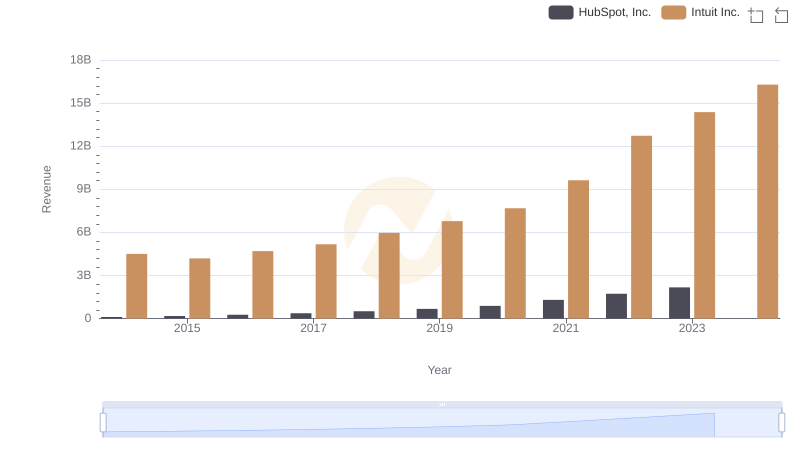This screenshot has width=800, height=461.
Task: Click the HubSpot bar for 2021
Action: (x=553, y=309)
